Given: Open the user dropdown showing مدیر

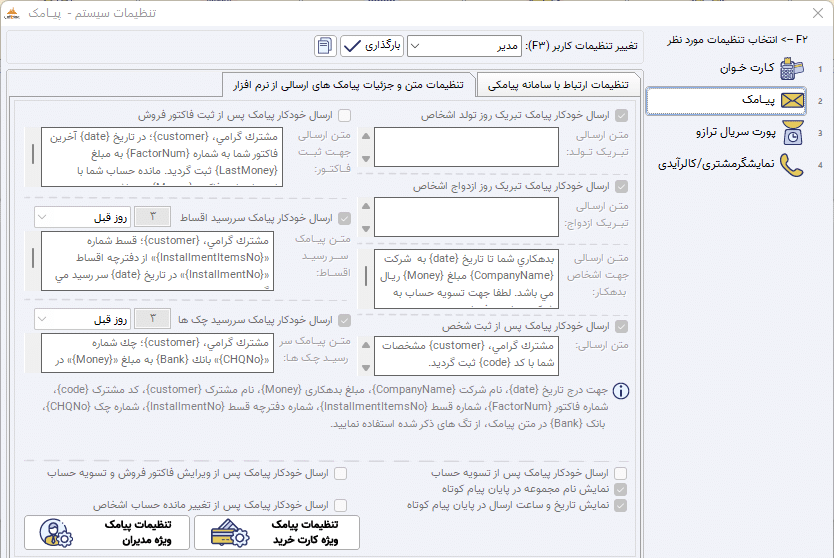Looking at the screenshot, I should point(464,46).
